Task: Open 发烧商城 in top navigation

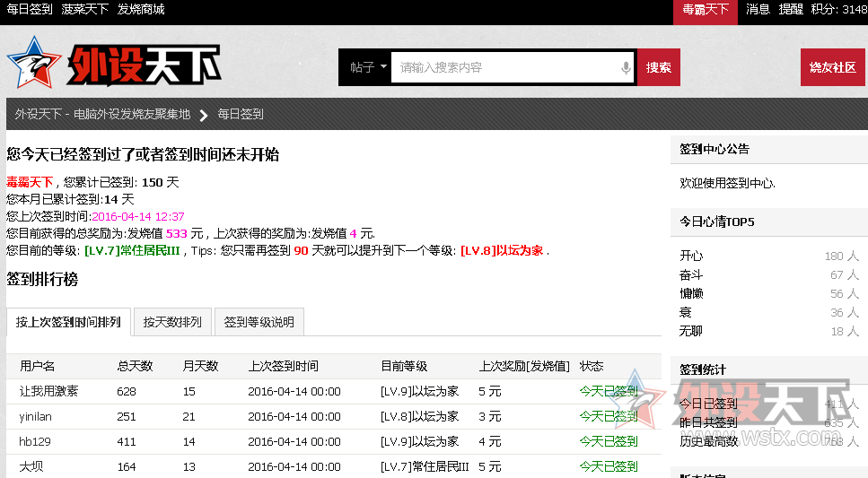Action: tap(141, 9)
